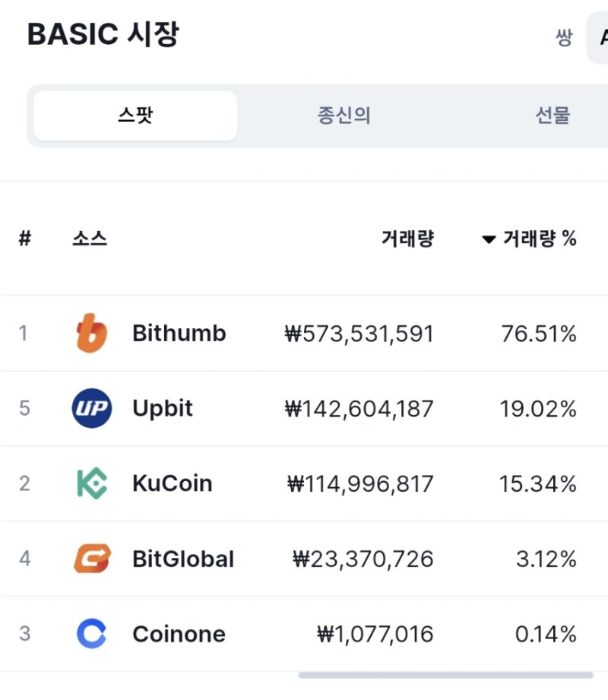Open the Bithumb market link
Image resolution: width=608 pixels, height=700 pixels.
[x=179, y=333]
